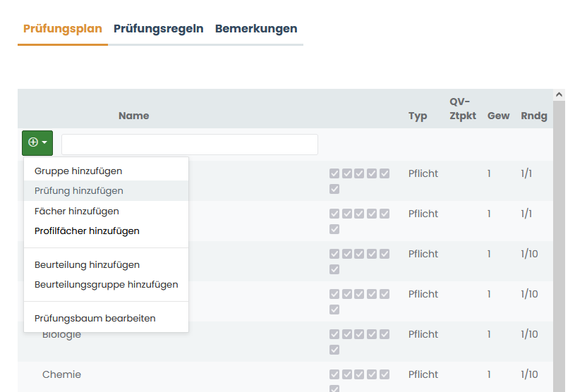
Task: Open Prüfungsbaum bearbeiten from menu
Action: tap(106, 318)
